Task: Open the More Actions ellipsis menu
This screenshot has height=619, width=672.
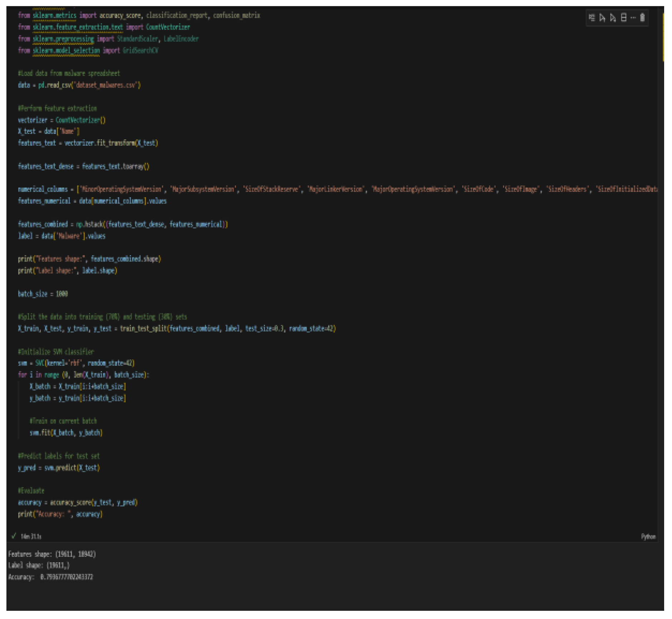Action: pos(633,18)
